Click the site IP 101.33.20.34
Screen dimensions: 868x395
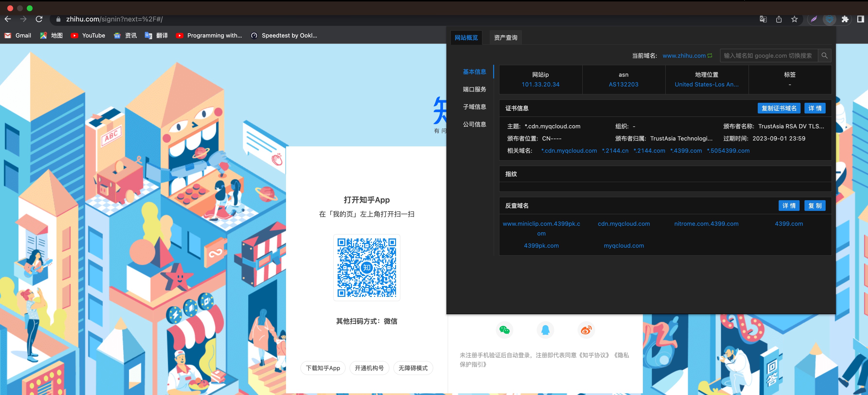(x=540, y=85)
